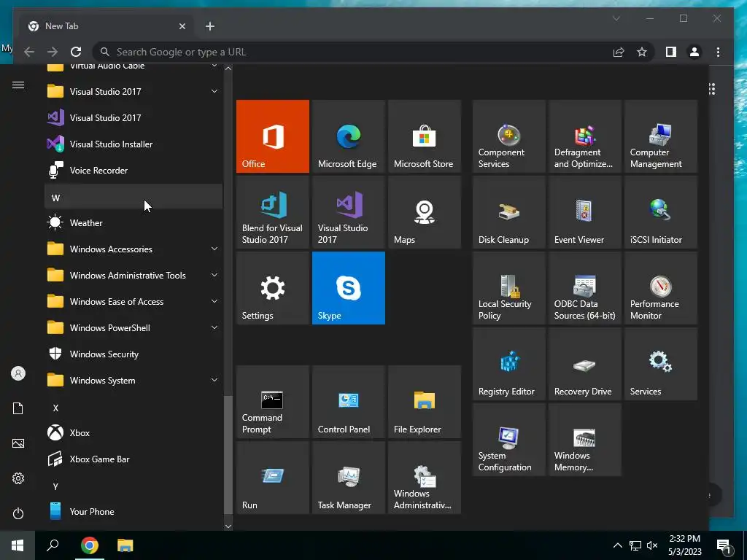Click the Y letter header in app list

click(x=133, y=486)
